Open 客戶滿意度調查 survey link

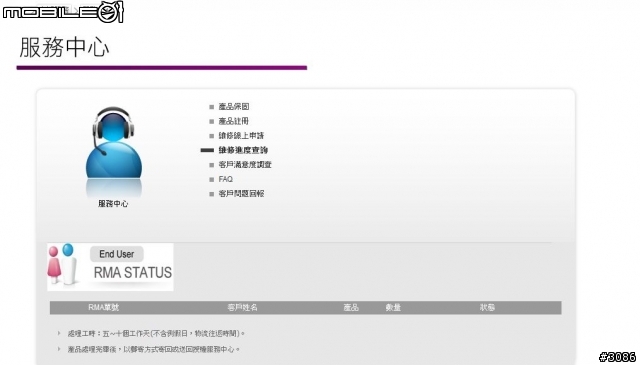click(245, 165)
